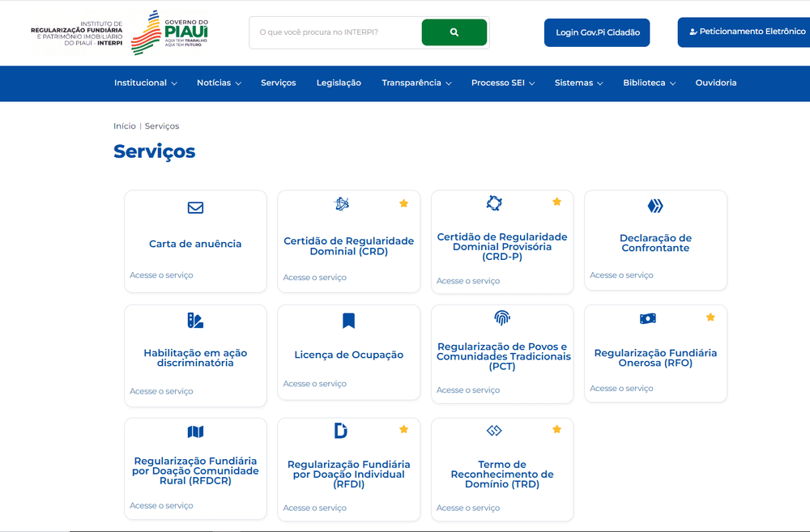Image resolution: width=810 pixels, height=532 pixels.
Task: Toggle star on Termo de Reconhecimento de Domínio
Action: coord(557,429)
